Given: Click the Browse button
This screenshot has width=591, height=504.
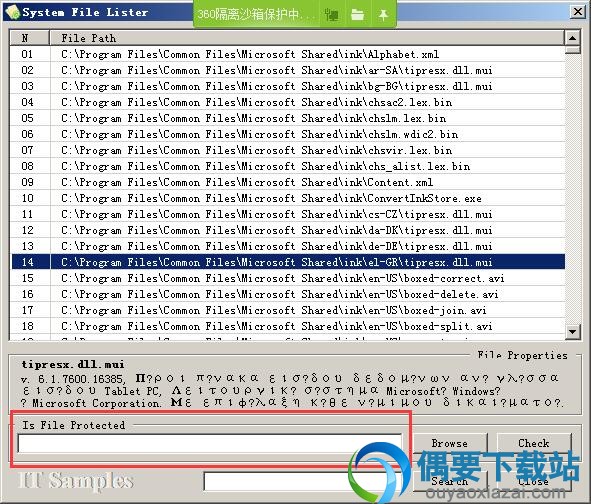Looking at the screenshot, I should pyautogui.click(x=450, y=443).
